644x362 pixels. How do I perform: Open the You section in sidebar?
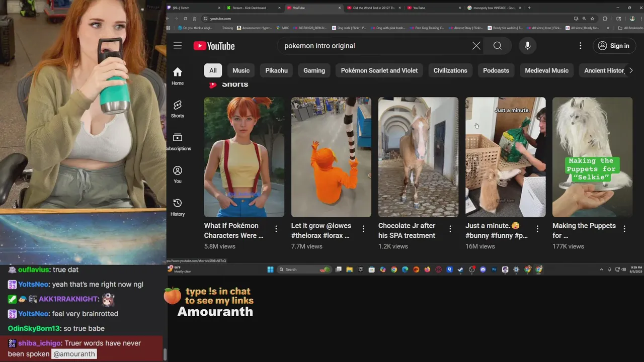tap(178, 174)
